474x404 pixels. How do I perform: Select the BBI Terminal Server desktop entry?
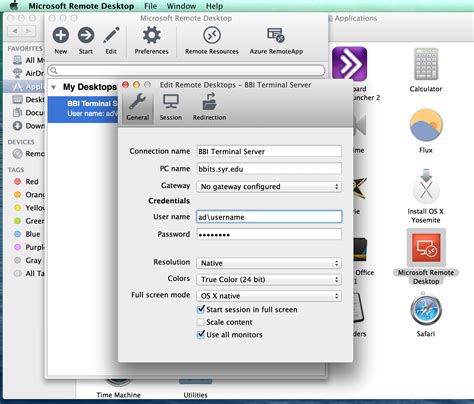(x=83, y=109)
